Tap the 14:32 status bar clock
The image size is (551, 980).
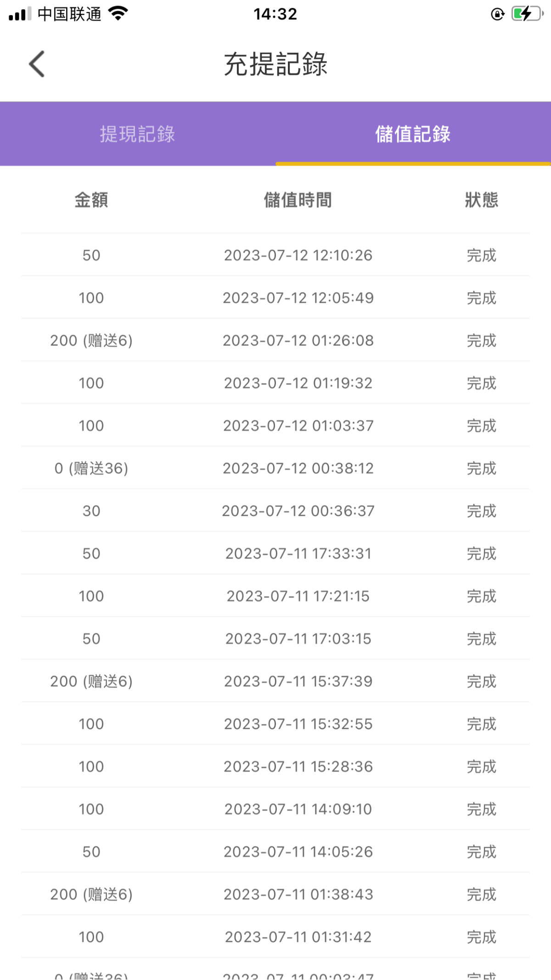tap(275, 14)
